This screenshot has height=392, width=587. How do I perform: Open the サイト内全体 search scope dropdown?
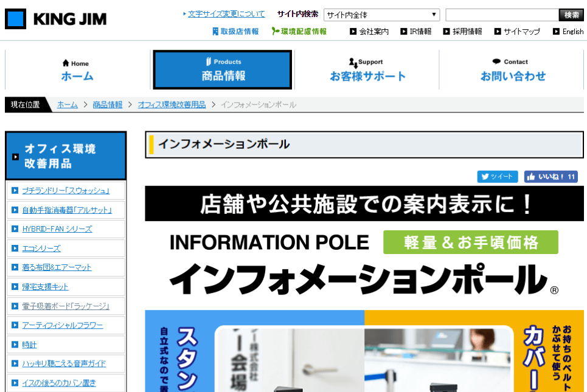click(x=381, y=15)
